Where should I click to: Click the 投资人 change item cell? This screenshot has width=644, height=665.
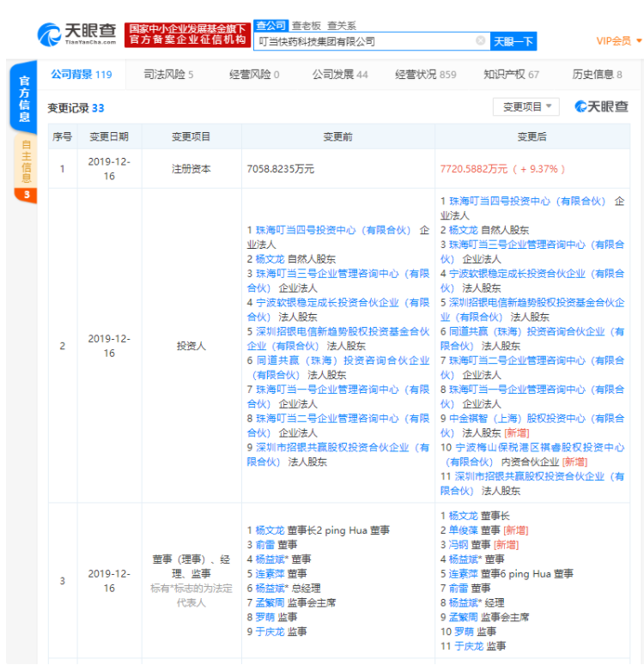click(191, 346)
